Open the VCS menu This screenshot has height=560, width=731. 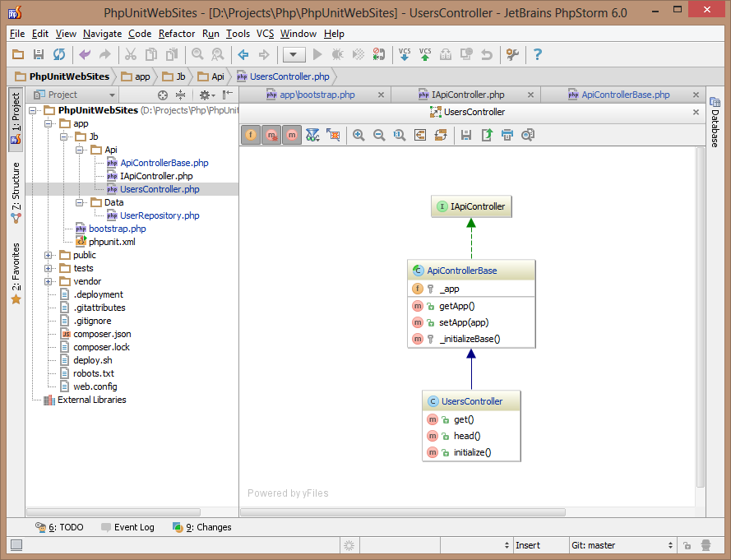[x=266, y=34]
